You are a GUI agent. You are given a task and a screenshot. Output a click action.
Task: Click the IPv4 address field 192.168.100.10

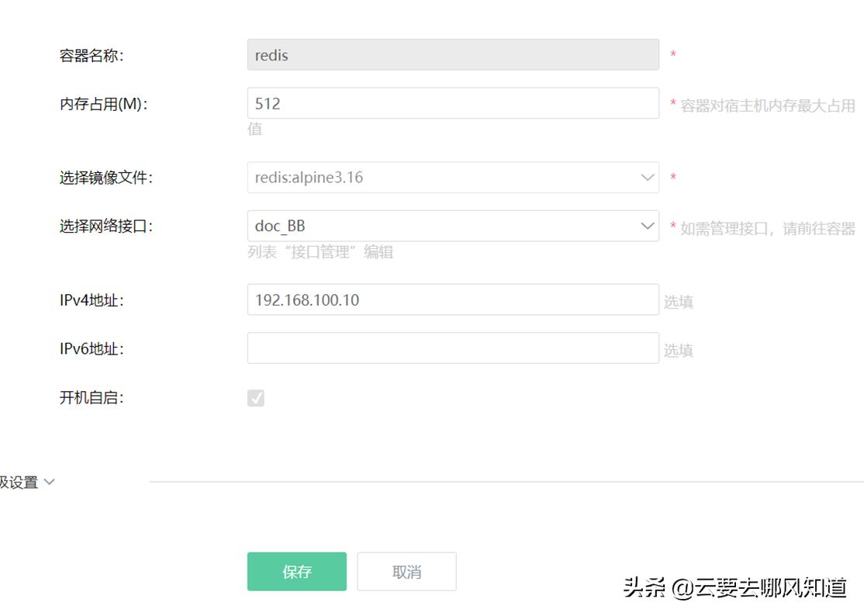point(453,299)
